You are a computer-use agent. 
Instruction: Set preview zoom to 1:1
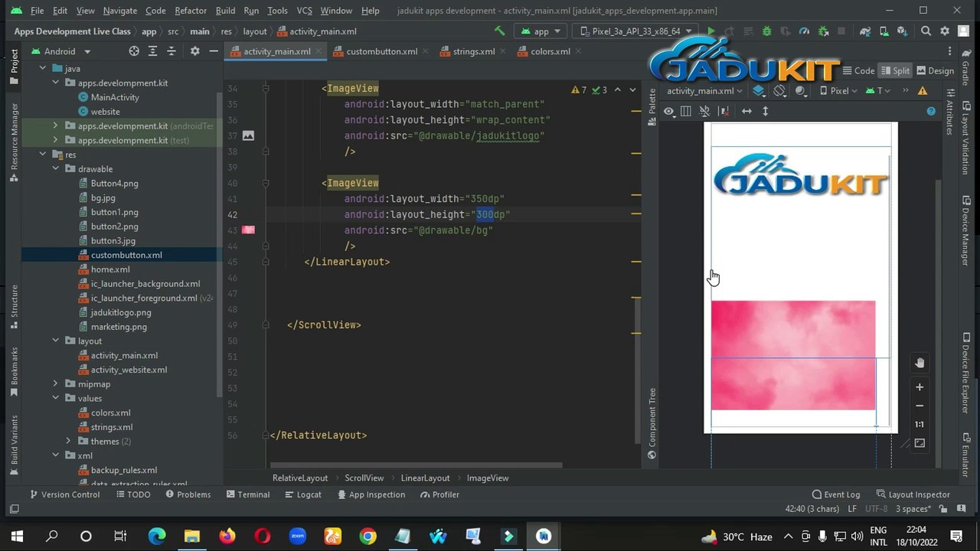click(x=920, y=425)
